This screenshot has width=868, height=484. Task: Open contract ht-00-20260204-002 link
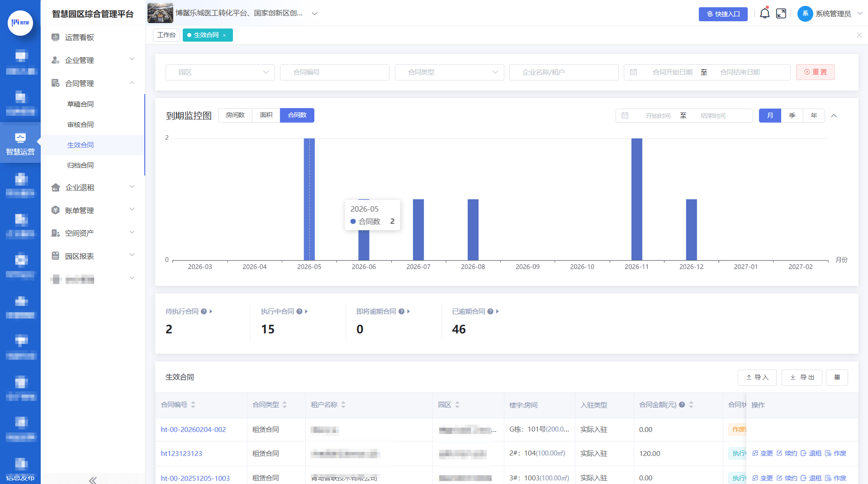(x=193, y=430)
